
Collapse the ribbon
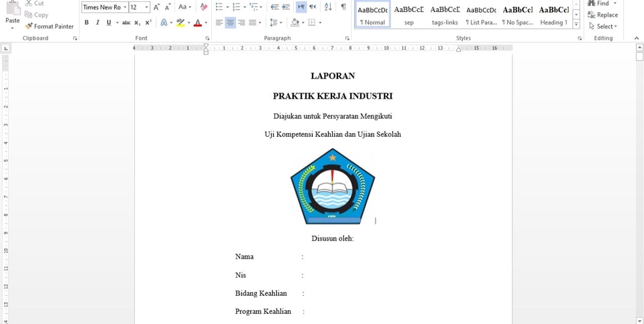[x=637, y=38]
